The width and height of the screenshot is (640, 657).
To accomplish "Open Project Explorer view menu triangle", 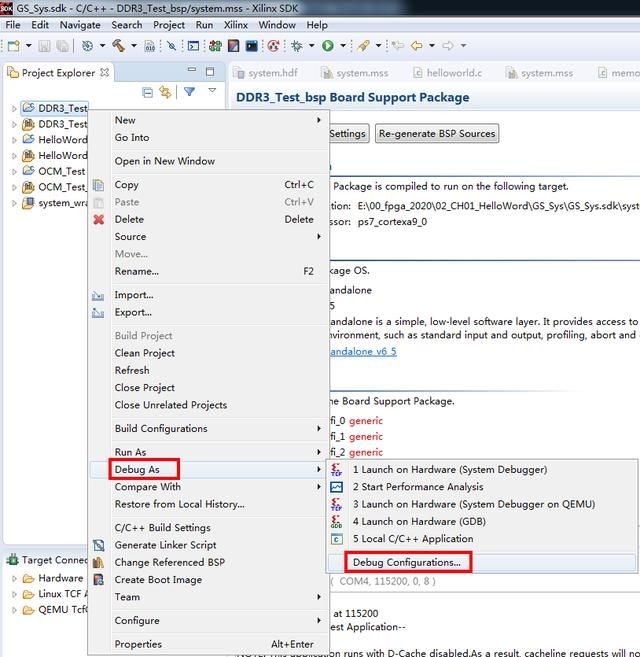I will 212,91.
